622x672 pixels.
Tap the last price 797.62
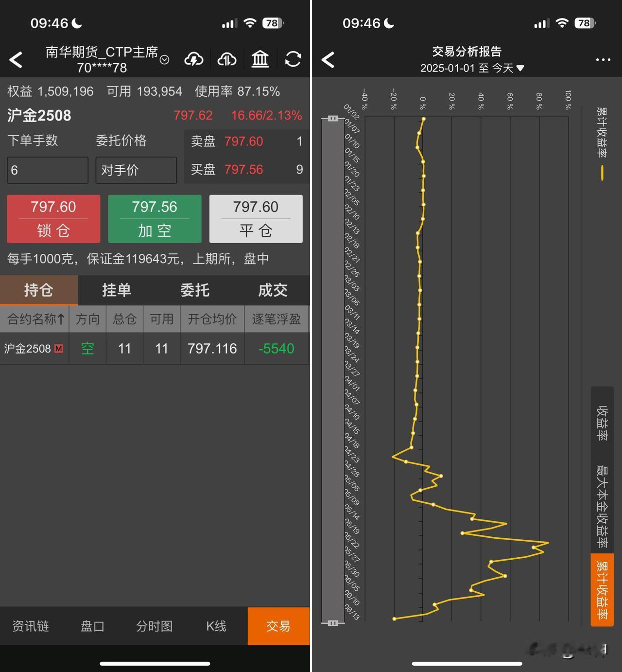point(193,115)
